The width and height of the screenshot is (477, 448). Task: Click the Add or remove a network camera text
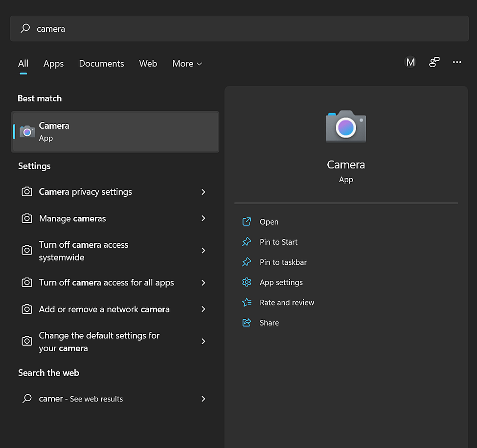coord(104,309)
